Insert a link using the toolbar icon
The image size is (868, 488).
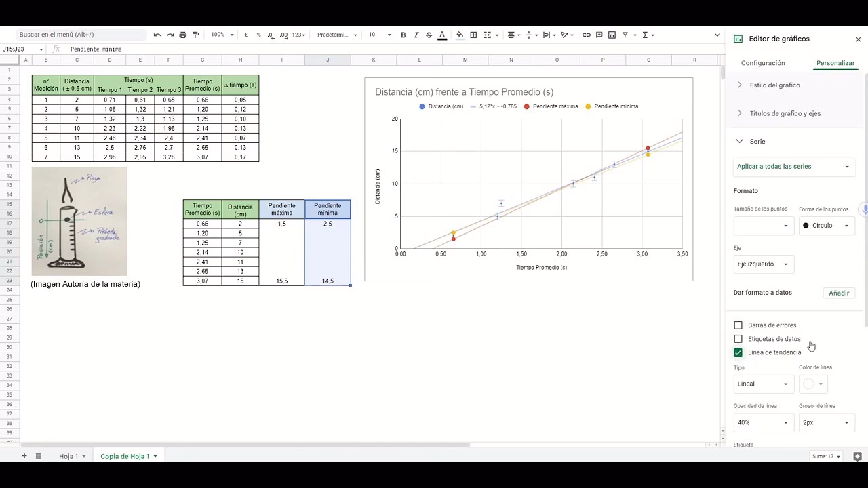tap(586, 35)
